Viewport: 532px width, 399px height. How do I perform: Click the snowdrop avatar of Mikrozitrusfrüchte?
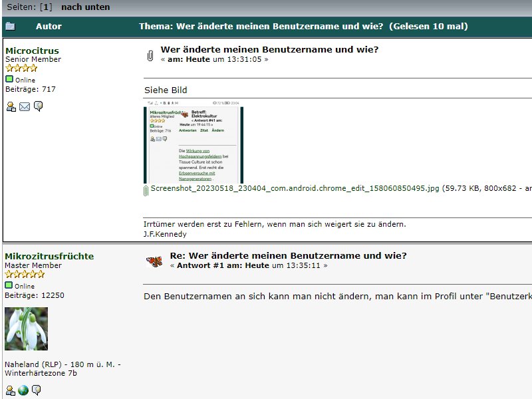coord(26,329)
